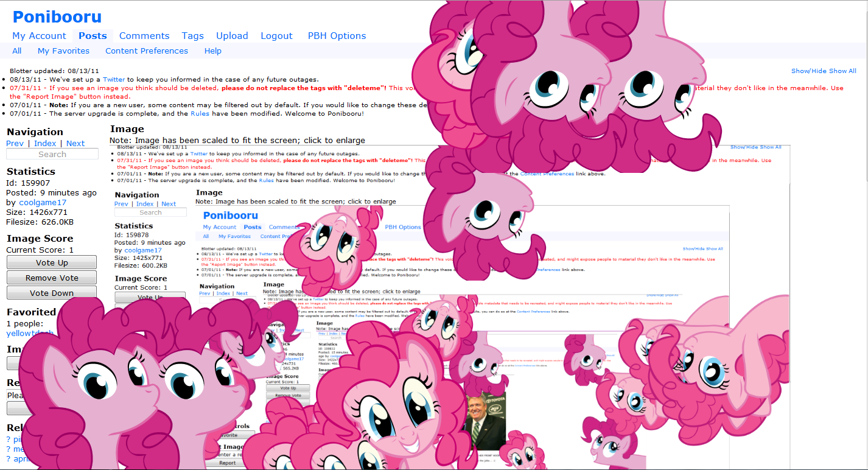The width and height of the screenshot is (868, 470).
Task: Go to Next post in main sidebar Navigation
Action: [75, 144]
